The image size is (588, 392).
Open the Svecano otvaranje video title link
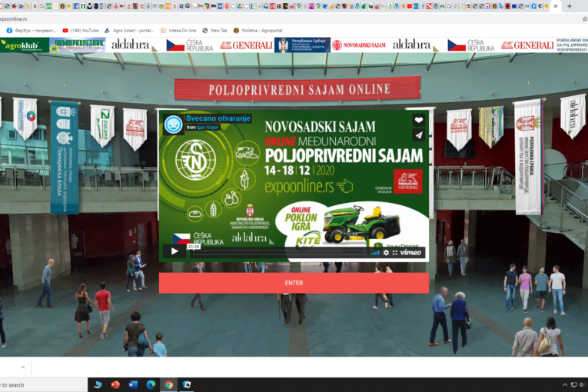pos(218,118)
